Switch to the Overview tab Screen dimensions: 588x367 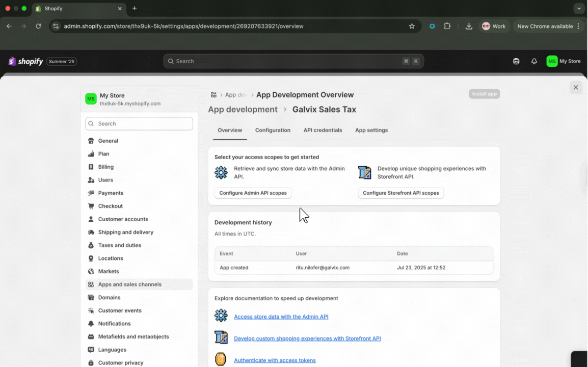pos(230,130)
